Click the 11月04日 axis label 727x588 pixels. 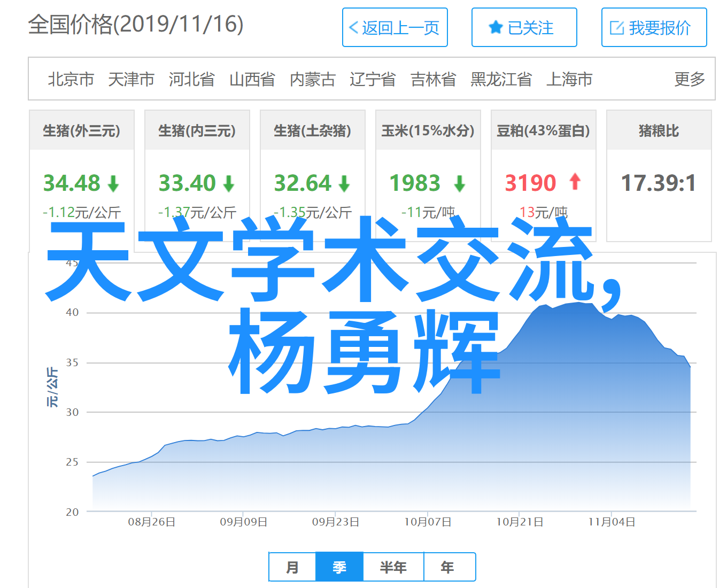612,522
